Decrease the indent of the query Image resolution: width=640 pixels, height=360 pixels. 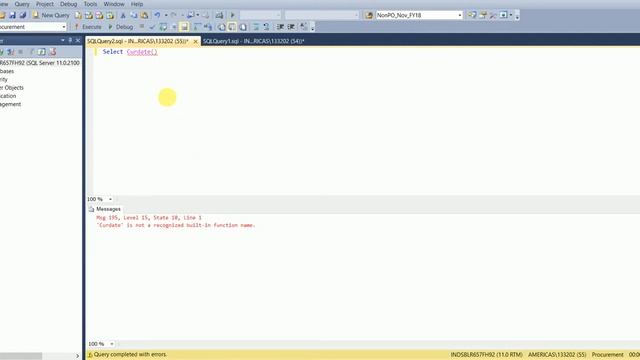pos(280,27)
